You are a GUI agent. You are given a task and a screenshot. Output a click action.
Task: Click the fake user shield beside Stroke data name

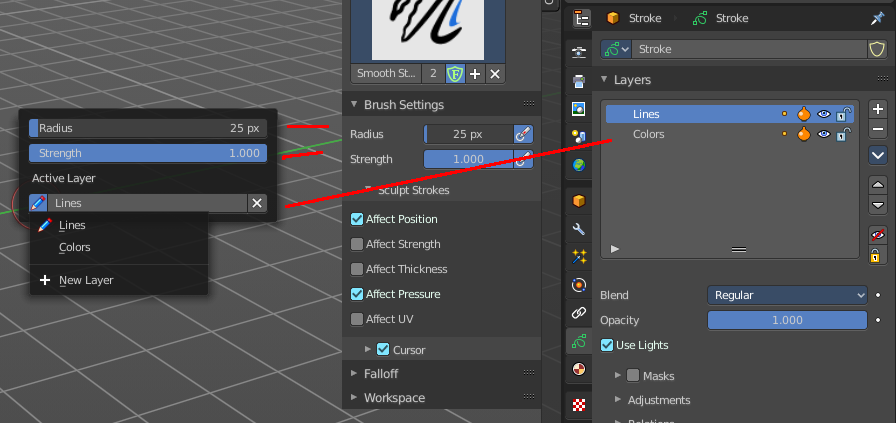(877, 49)
